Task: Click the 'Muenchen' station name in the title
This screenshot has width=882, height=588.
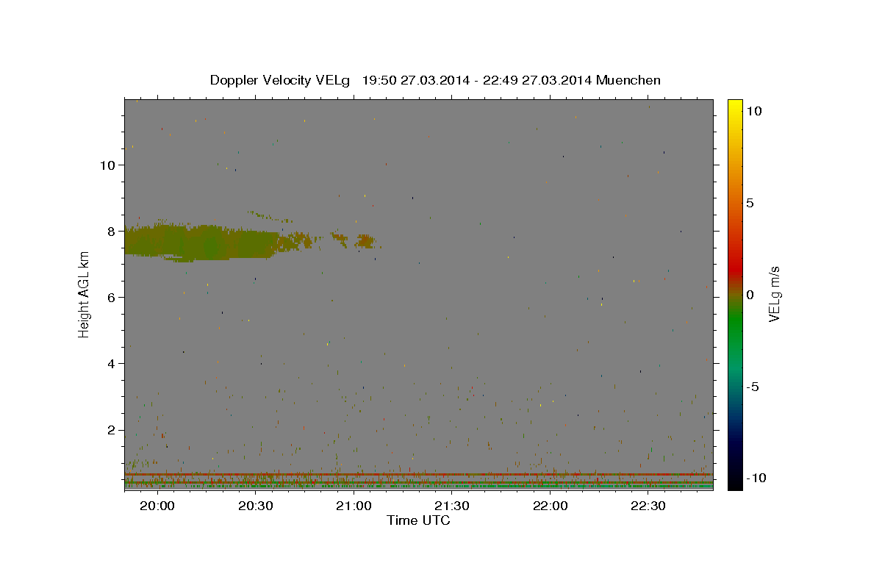Action: coord(628,80)
